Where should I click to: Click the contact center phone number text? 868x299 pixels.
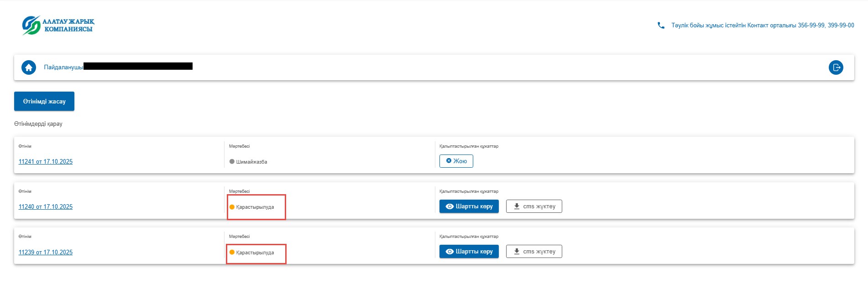(762, 26)
